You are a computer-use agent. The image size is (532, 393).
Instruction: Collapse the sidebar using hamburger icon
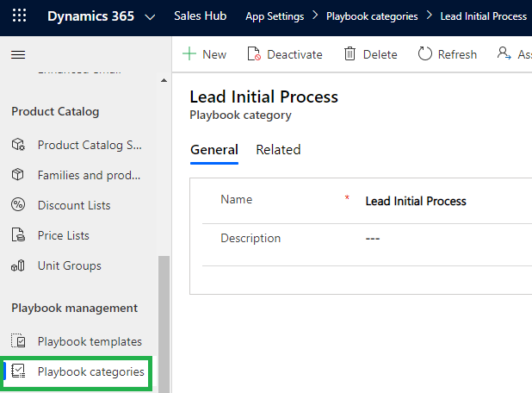point(17,54)
